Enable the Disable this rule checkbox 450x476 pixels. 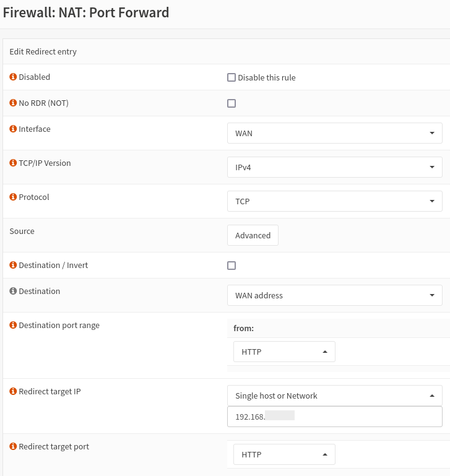[x=231, y=78]
